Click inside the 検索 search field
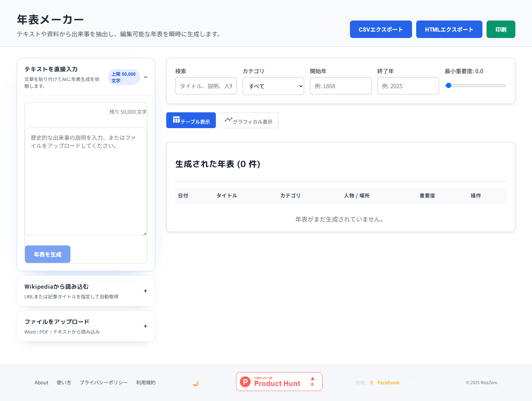532x401 pixels. (206, 86)
